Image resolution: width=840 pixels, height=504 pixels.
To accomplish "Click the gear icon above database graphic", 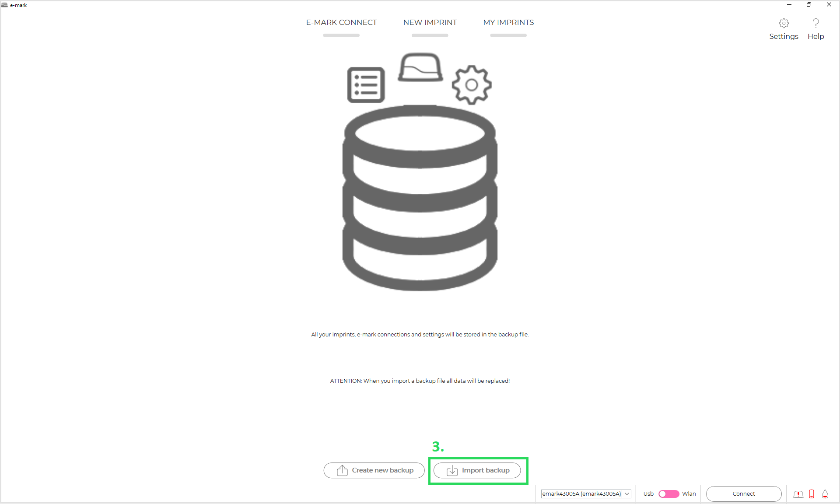I will (471, 85).
